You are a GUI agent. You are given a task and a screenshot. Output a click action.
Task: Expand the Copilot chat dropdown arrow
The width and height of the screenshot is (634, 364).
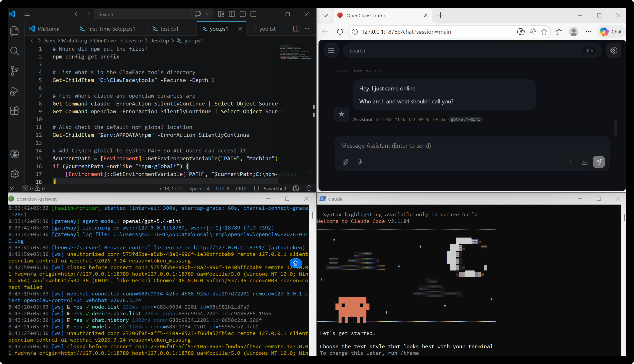(208, 14)
